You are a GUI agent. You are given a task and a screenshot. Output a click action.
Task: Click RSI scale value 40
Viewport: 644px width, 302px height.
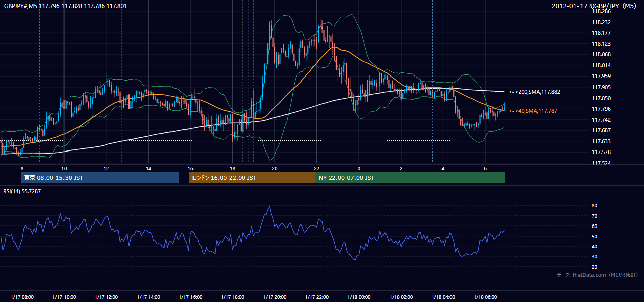tap(594, 247)
